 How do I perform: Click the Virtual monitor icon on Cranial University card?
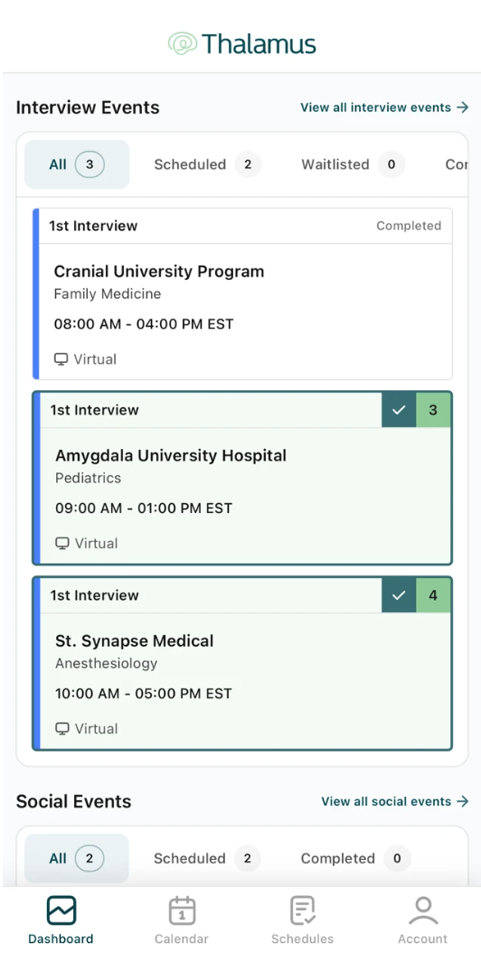(x=61, y=359)
